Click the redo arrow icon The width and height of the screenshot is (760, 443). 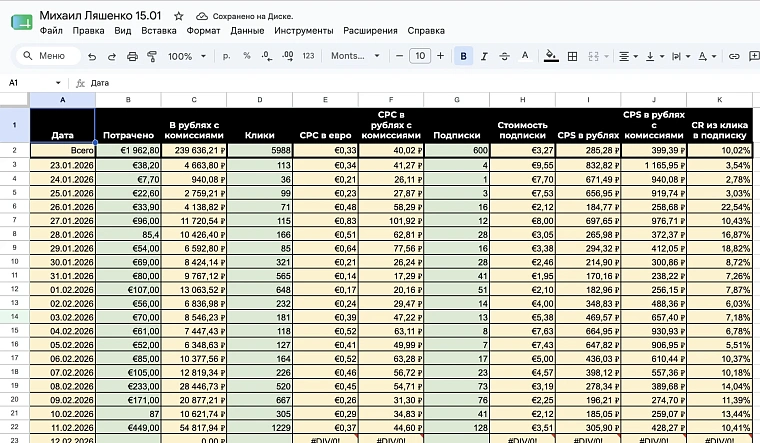(x=112, y=56)
